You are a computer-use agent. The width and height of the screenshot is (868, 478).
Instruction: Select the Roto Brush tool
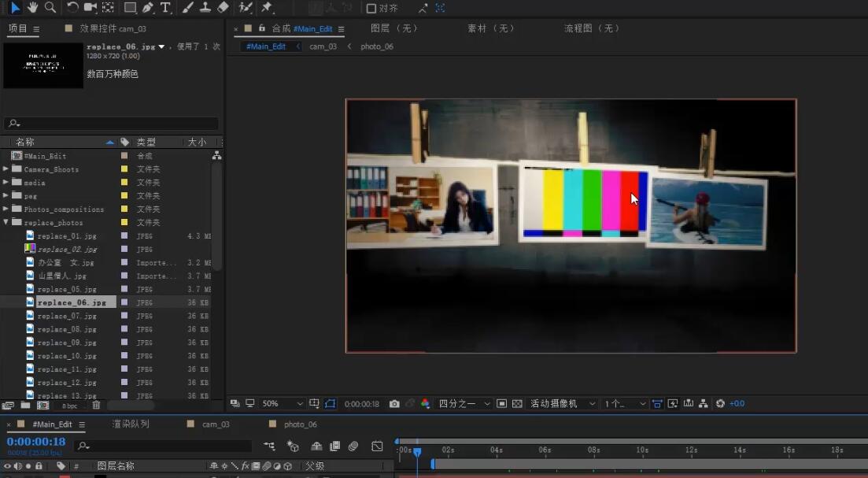coord(246,7)
